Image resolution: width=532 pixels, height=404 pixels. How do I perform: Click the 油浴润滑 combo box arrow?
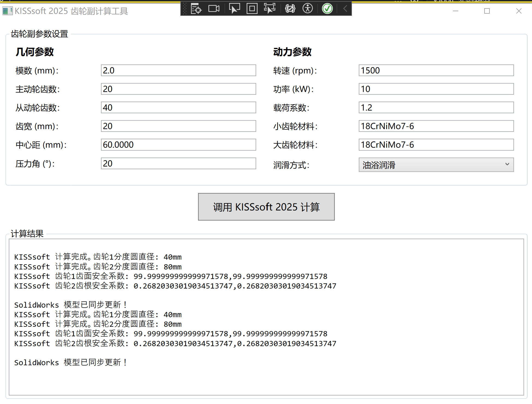click(507, 164)
